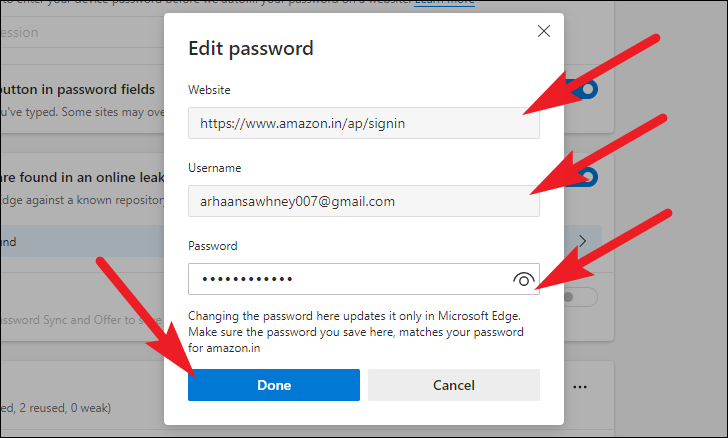Click the Website label above the URL

tap(209, 90)
